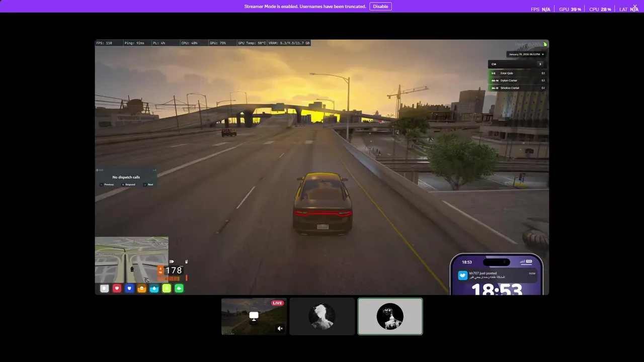Click the Twitter bird icon on phone notification
Image resolution: width=644 pixels, height=362 pixels.
[462, 275]
